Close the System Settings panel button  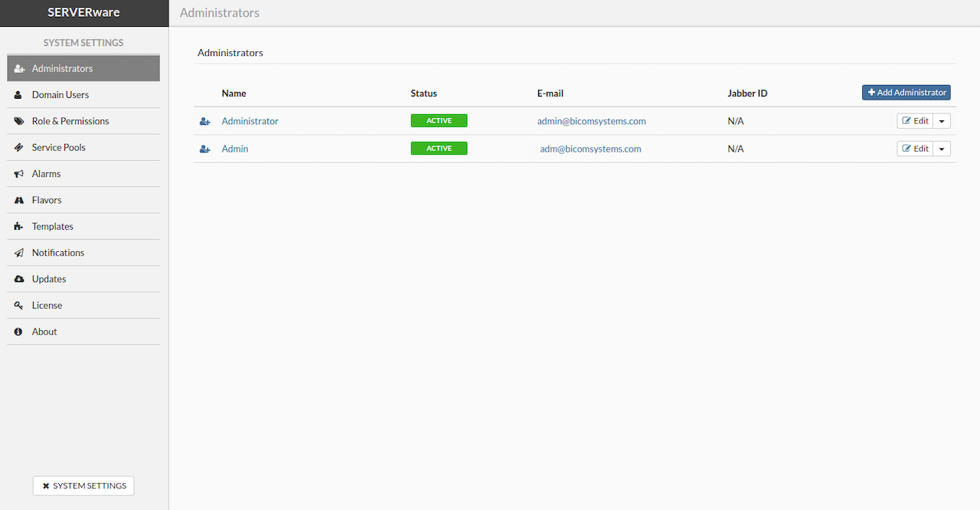pos(83,485)
